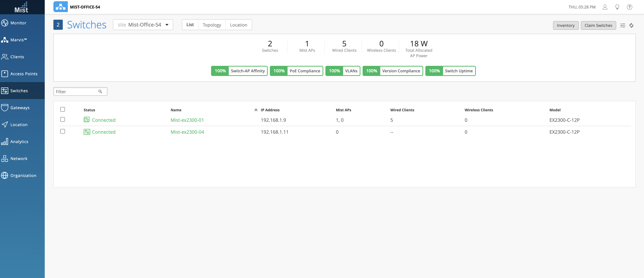Select the Mist-ex2300-01 row checkbox

coord(62,119)
